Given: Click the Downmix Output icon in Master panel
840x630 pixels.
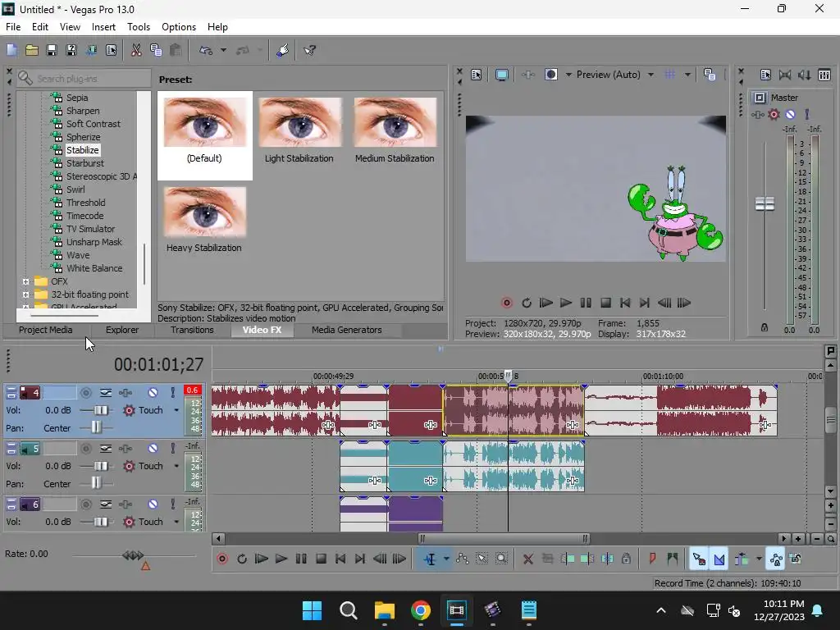Looking at the screenshot, I should 785,75.
